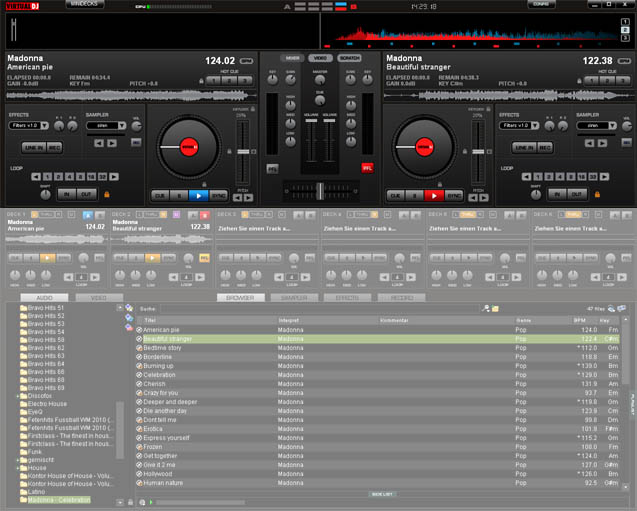Open right deck sampler dropdown siren
Image resolution: width=637 pixels, height=511 pixels.
click(597, 126)
